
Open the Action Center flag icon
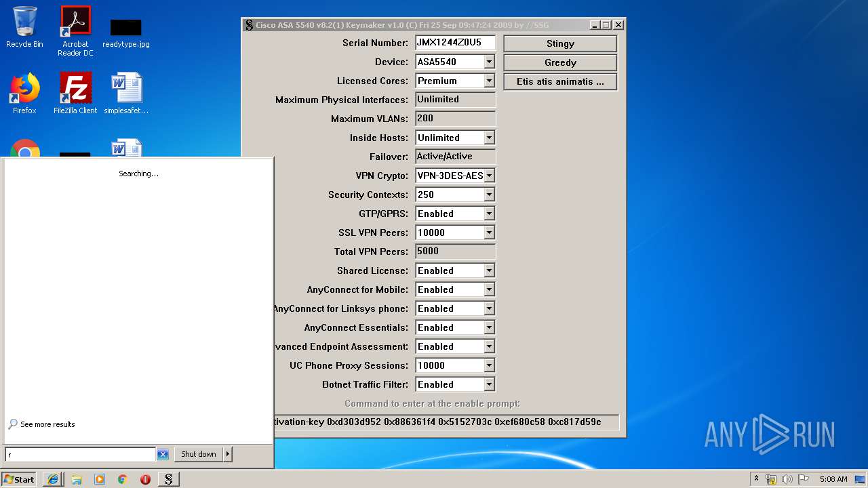(804, 479)
